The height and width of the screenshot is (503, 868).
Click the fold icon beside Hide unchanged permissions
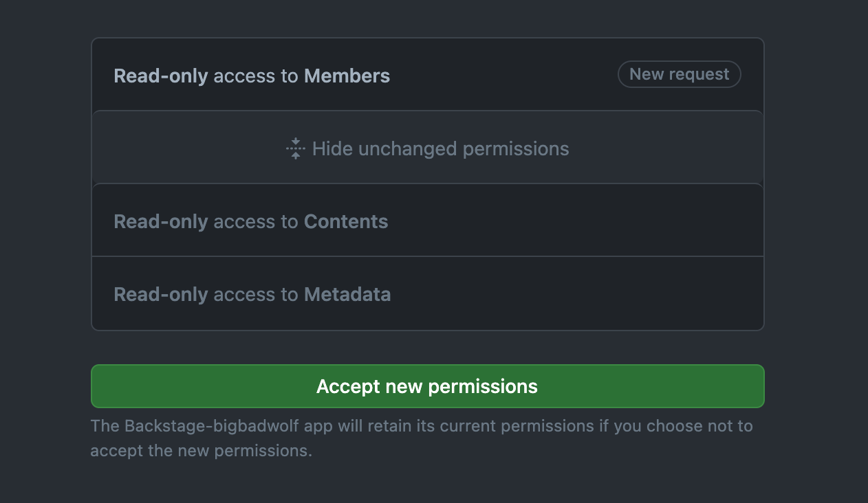pos(295,148)
